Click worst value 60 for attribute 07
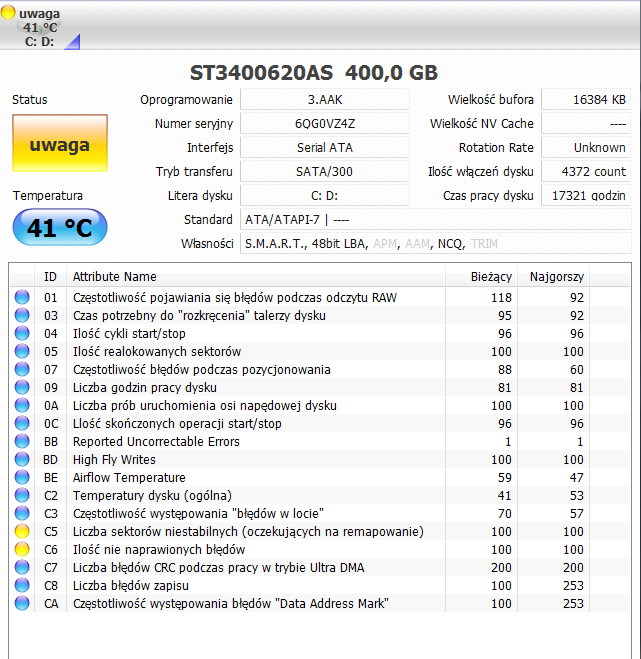 click(576, 369)
